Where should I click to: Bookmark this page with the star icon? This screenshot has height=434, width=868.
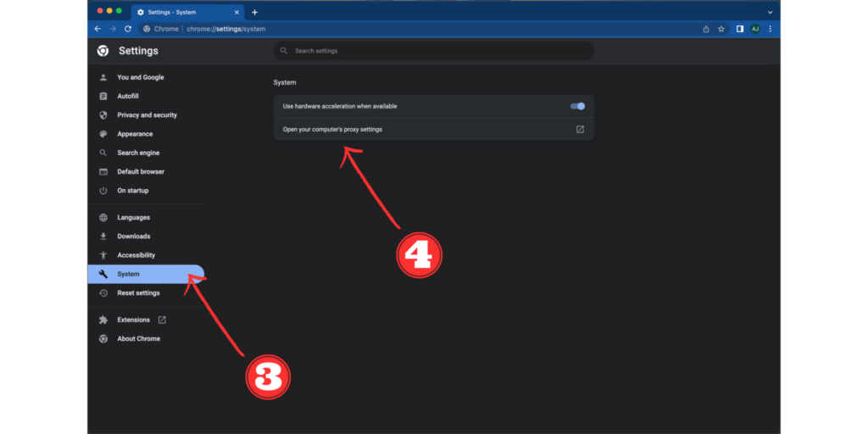(721, 29)
